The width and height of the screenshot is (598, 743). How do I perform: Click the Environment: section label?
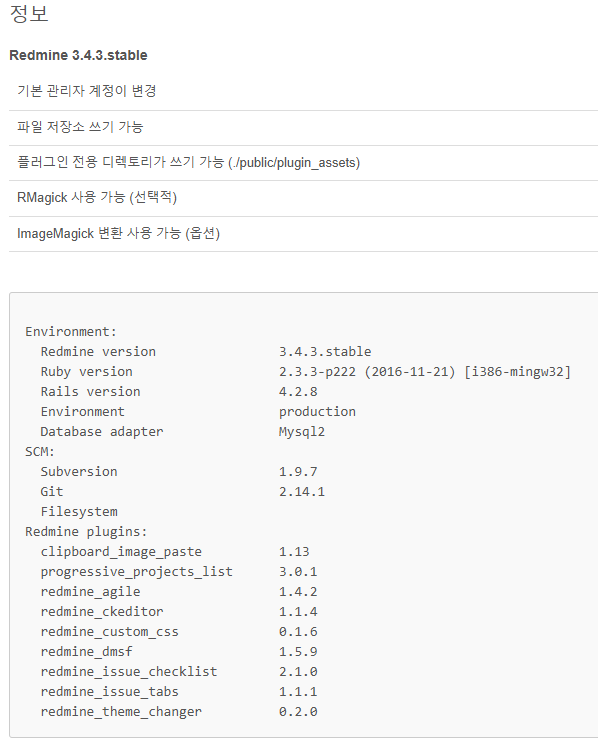pyautogui.click(x=71, y=332)
